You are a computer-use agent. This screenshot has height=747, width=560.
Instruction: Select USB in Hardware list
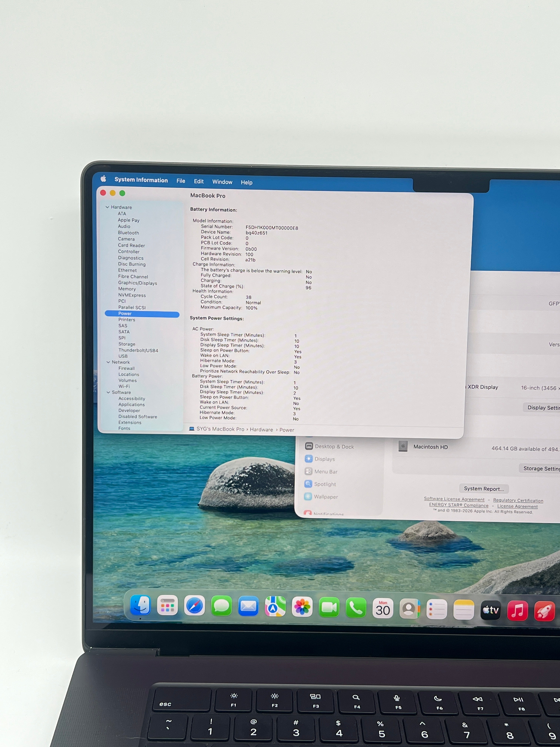123,356
